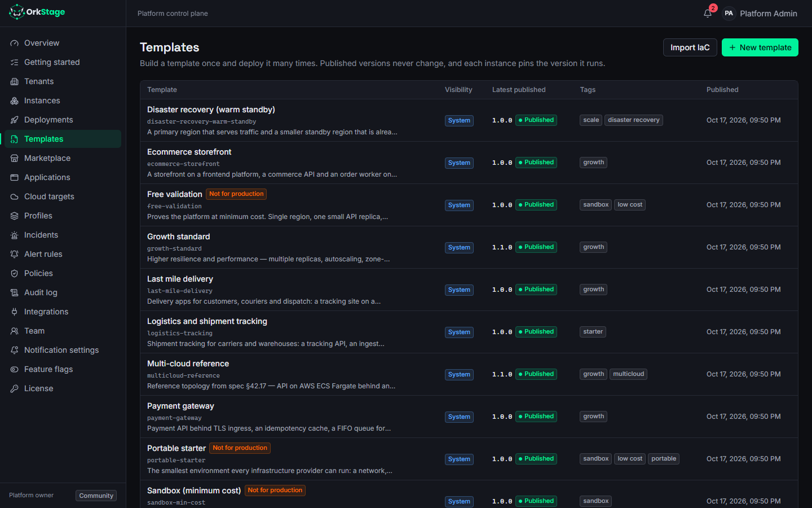The height and width of the screenshot is (508, 812).
Task: Click the 'scale' tag
Action: [x=591, y=120]
